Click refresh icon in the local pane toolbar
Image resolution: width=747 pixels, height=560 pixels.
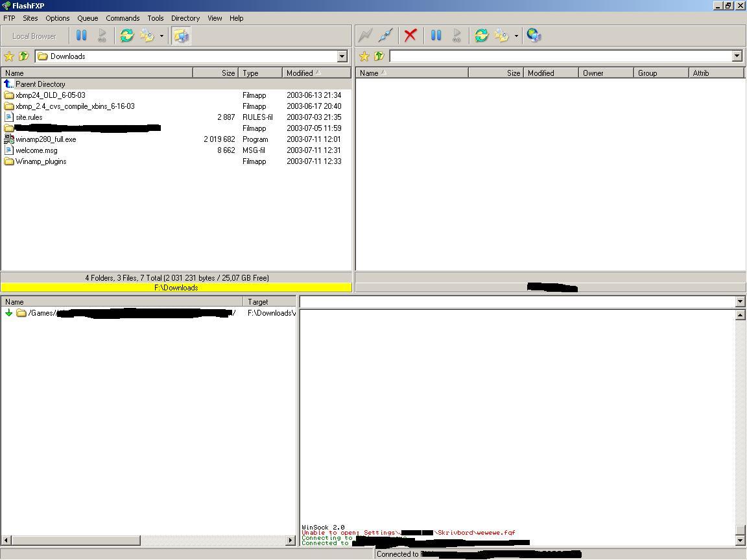point(126,36)
